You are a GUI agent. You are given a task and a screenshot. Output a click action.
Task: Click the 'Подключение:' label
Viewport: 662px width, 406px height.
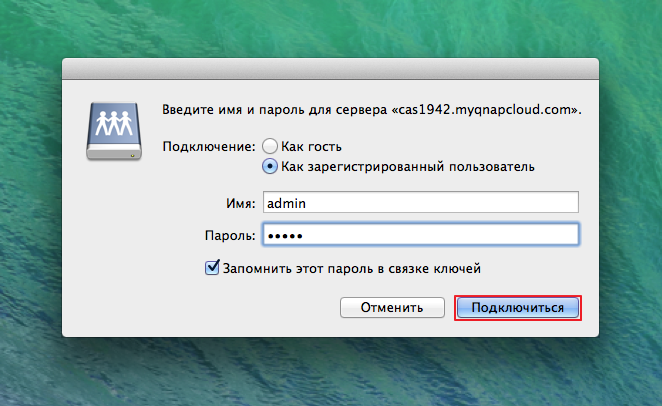(x=209, y=147)
